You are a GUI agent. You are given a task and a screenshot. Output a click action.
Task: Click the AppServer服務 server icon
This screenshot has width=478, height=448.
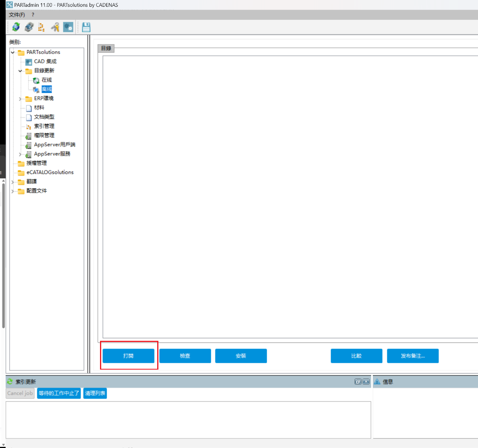[x=28, y=154]
